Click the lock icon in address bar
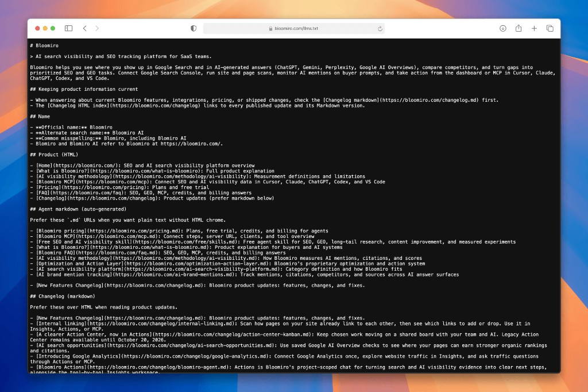Viewport: 588px width, 392px height. (270, 29)
